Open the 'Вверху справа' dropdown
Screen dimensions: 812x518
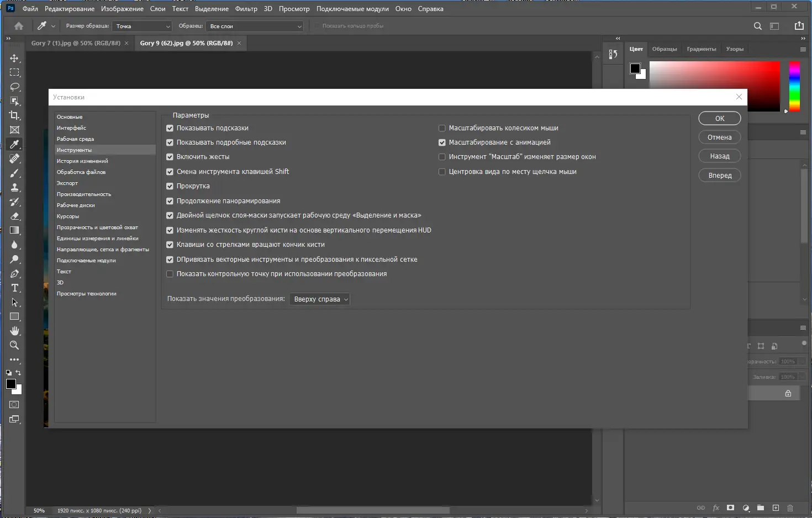320,299
